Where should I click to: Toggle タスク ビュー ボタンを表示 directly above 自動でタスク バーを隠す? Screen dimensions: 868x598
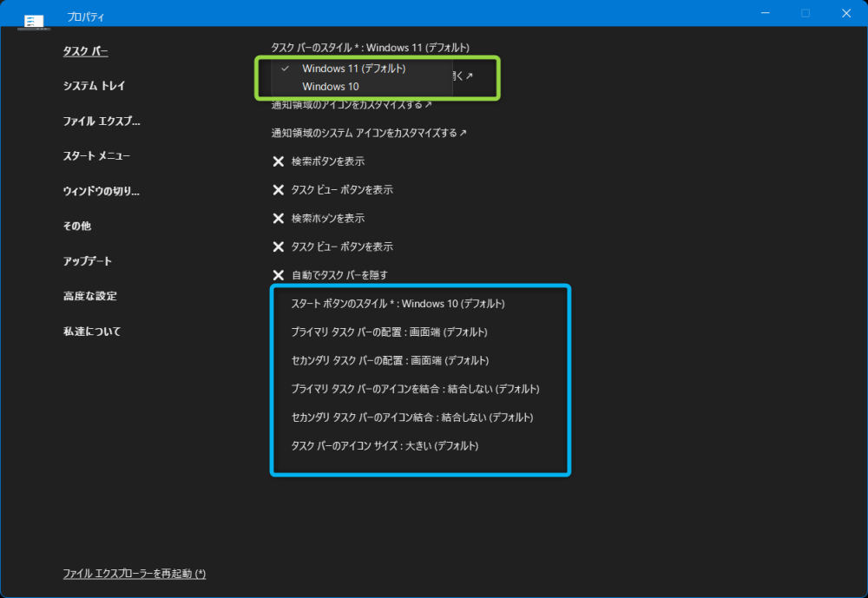(332, 246)
